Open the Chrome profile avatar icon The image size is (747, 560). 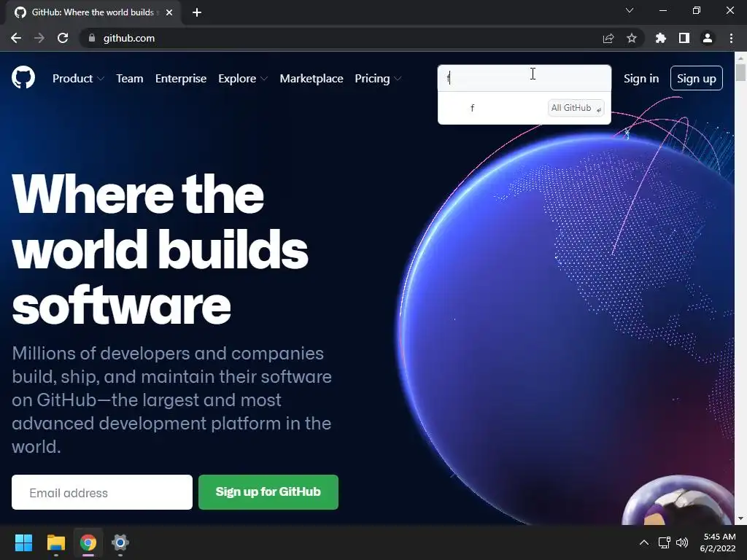coord(708,38)
